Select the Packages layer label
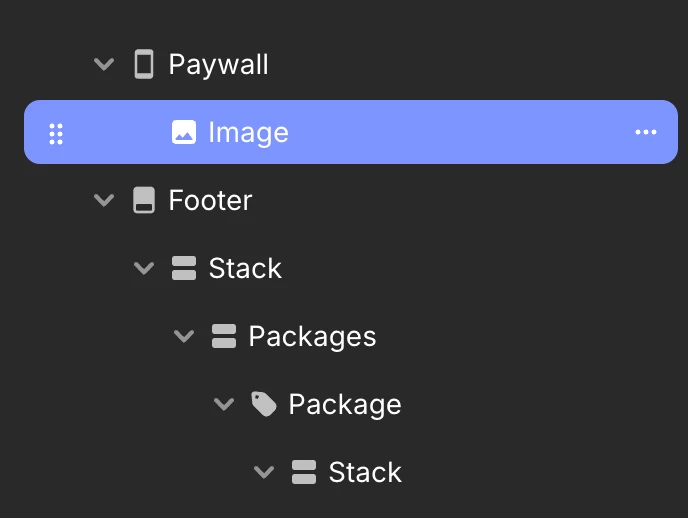688x518 pixels. pos(312,337)
